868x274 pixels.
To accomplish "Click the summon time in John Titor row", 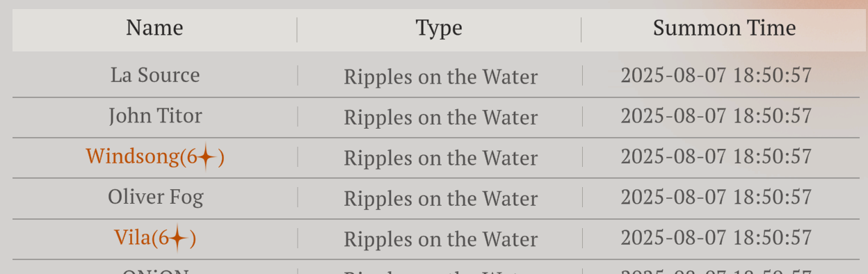I will coord(716,115).
